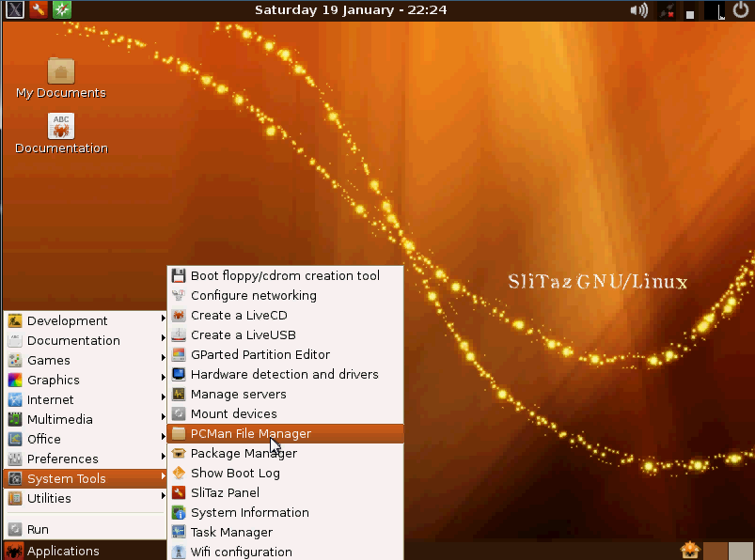Click the Create a LiveCD spider icon

coord(179,315)
